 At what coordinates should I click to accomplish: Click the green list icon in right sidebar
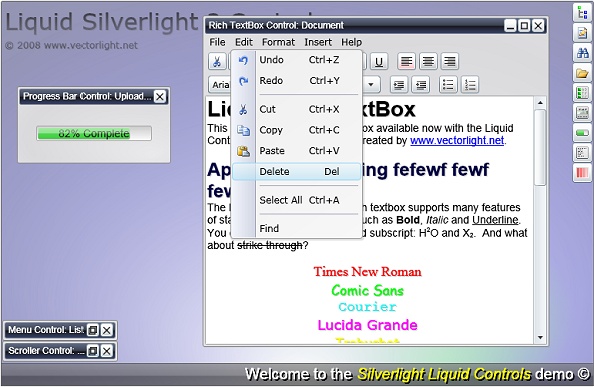click(582, 93)
